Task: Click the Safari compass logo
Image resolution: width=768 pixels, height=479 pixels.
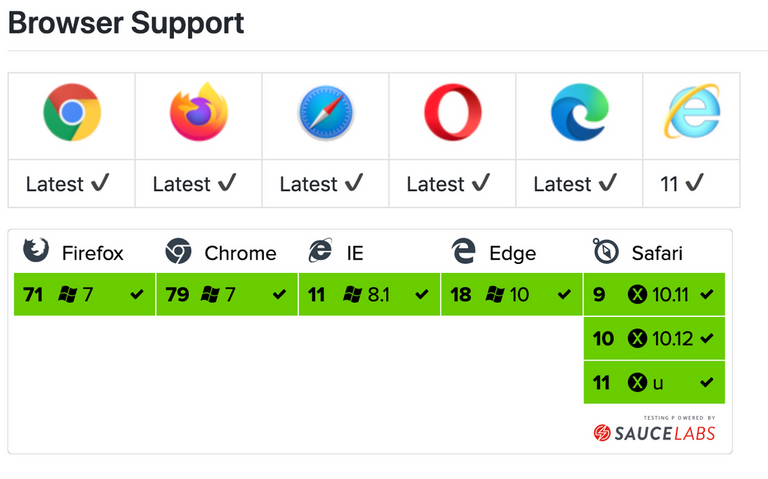Action: [326, 113]
